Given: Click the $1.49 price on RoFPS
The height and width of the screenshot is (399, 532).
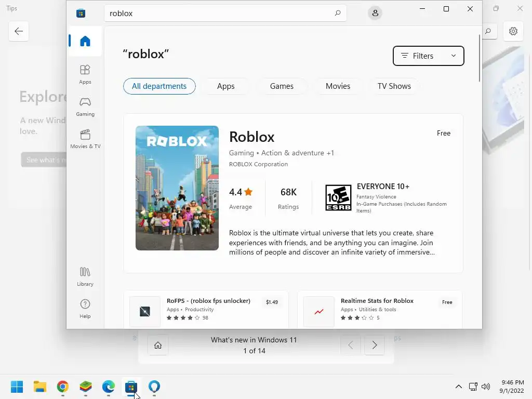Looking at the screenshot, I should 272,302.
